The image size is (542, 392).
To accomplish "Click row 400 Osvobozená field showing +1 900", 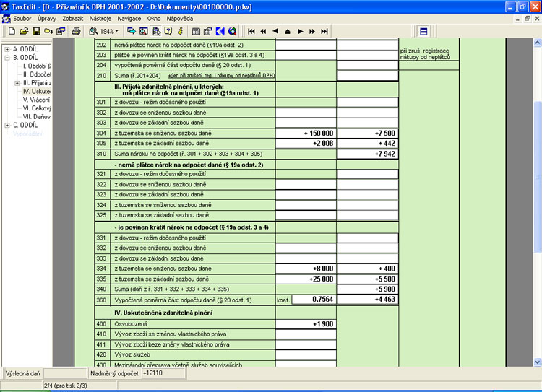I will click(306, 324).
